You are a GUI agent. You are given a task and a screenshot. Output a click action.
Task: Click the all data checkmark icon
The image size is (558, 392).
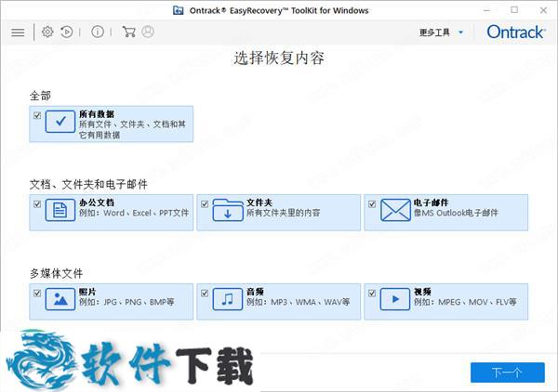pos(60,122)
